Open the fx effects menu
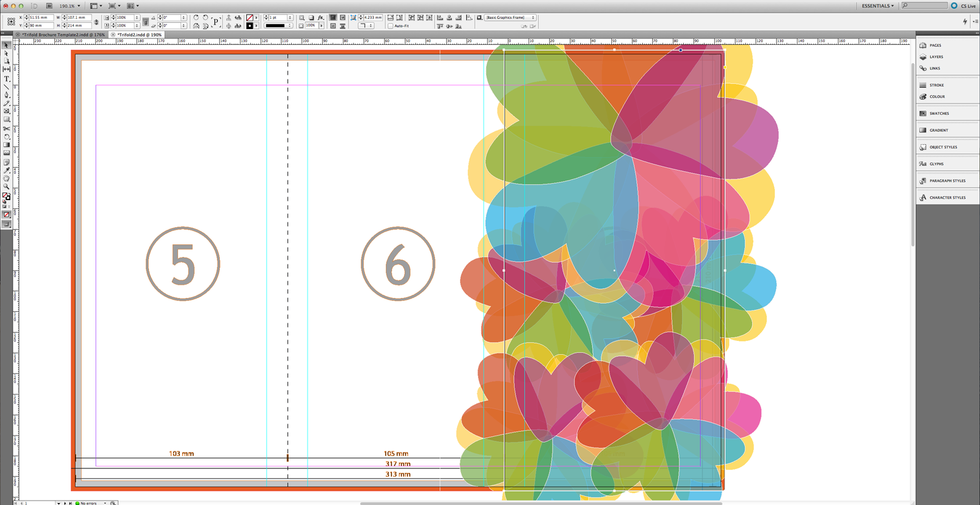980x505 pixels. click(321, 17)
